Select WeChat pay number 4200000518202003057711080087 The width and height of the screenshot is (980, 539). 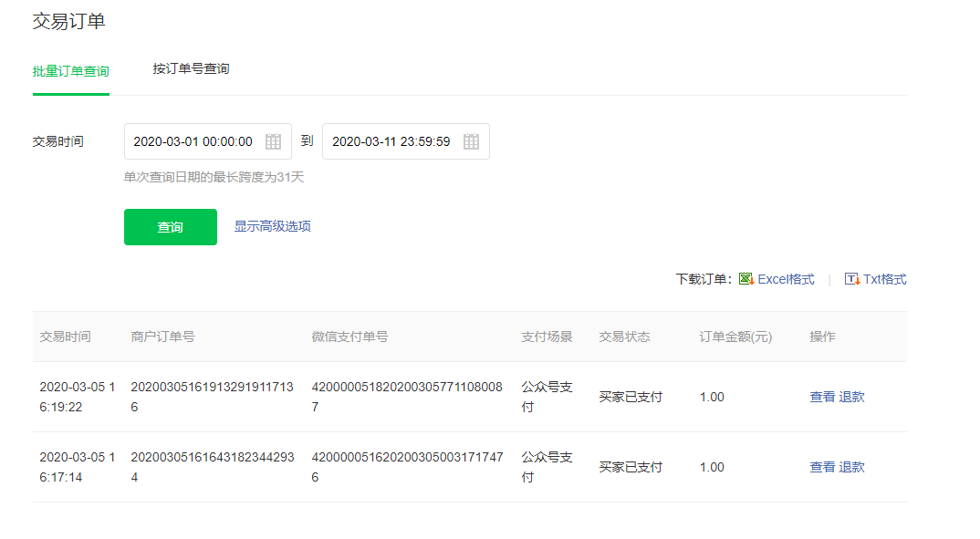tap(407, 397)
